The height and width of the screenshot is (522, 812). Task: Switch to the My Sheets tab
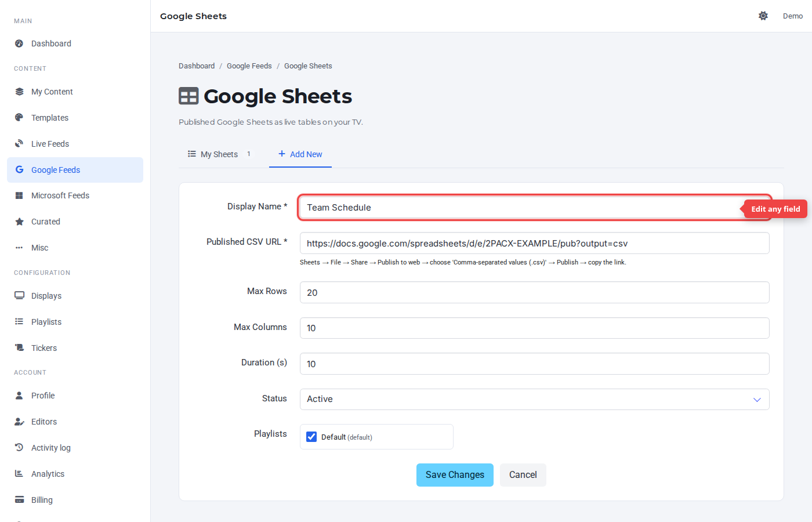(219, 154)
